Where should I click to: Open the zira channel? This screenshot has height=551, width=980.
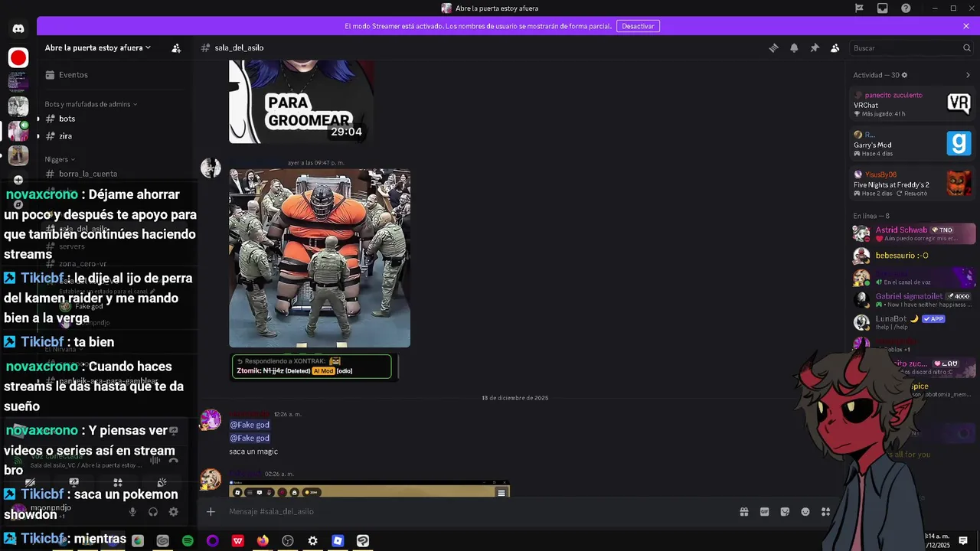point(115,136)
